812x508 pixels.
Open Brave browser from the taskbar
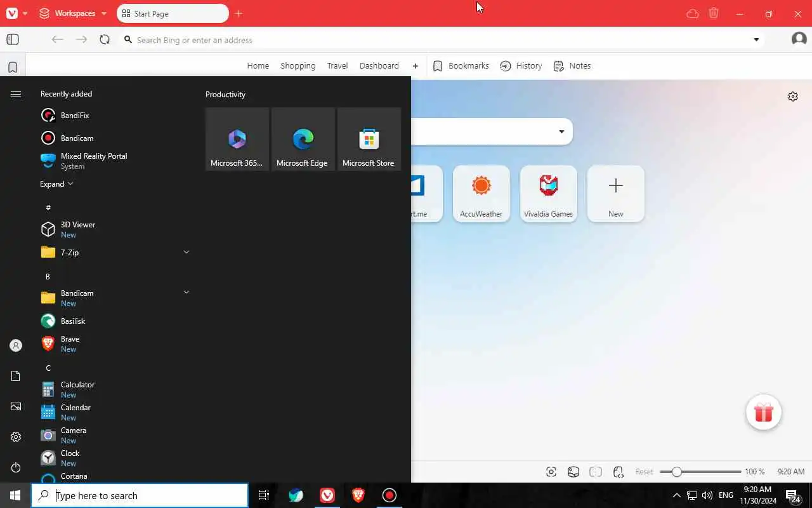(358, 495)
